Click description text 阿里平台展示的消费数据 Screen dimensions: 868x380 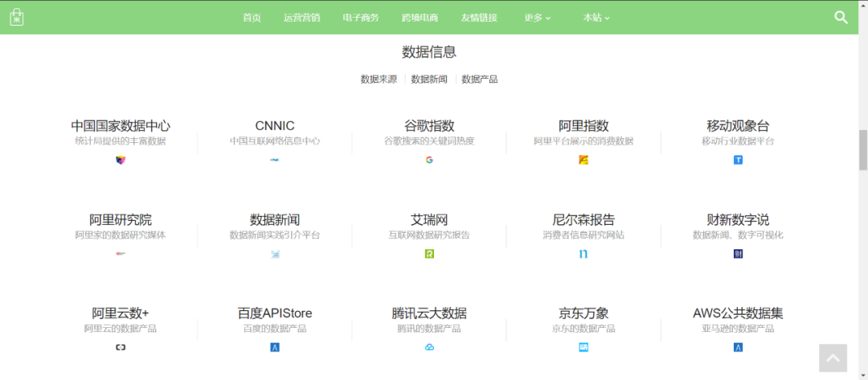[x=583, y=141]
